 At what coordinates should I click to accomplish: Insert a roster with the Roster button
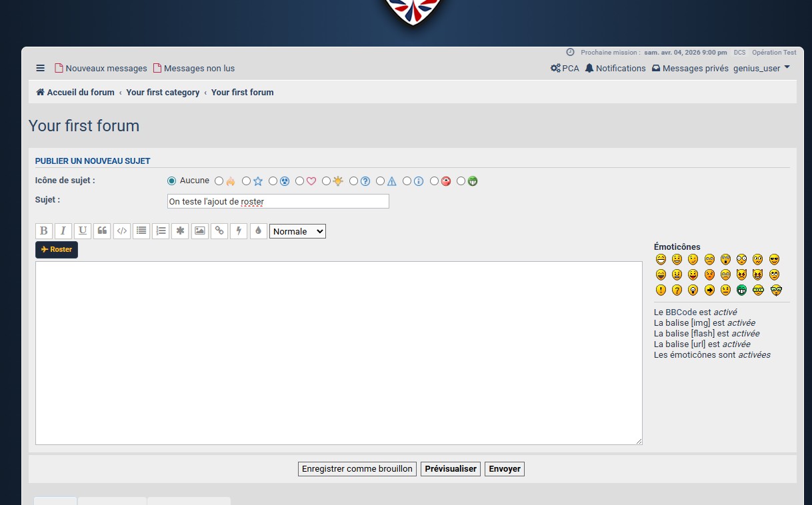(x=57, y=250)
